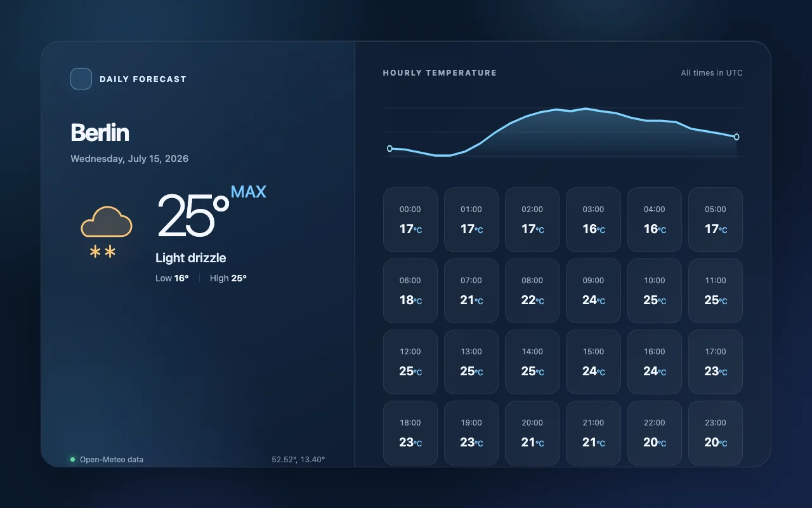Click the All times in UTC note
Screen dimensions: 812x508
712,73
